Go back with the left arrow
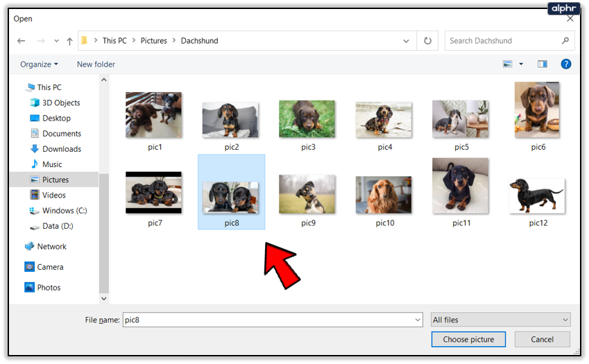The image size is (589, 364). pos(21,40)
